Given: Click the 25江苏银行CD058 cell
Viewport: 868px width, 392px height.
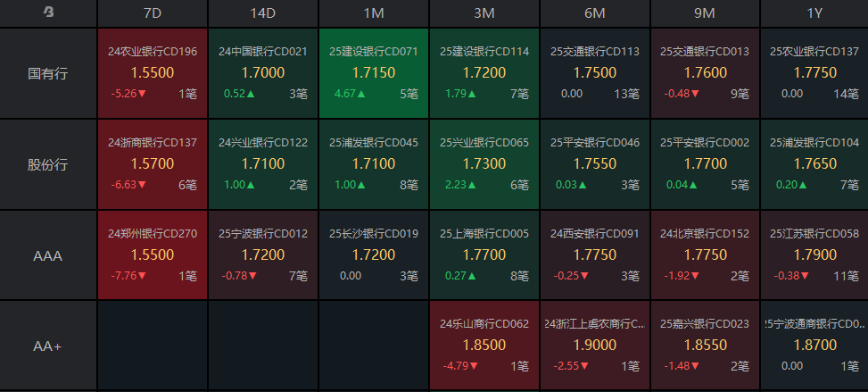Looking at the screenshot, I should click(814, 255).
